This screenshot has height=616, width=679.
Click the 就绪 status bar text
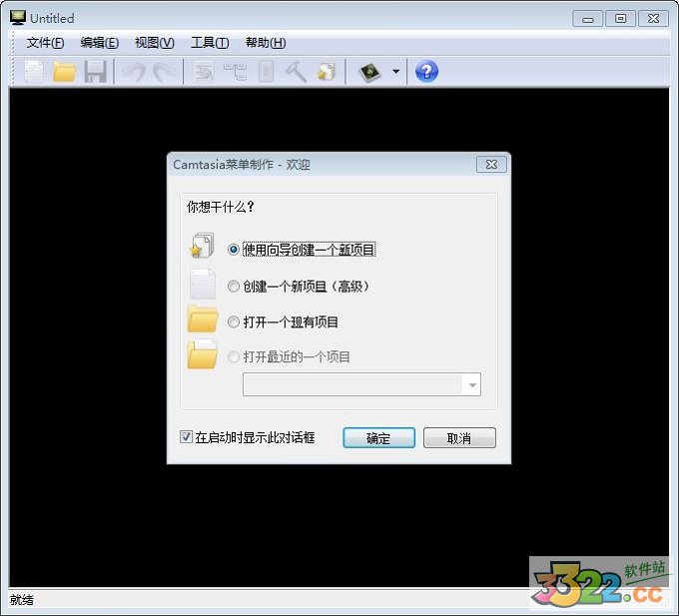pos(22,600)
